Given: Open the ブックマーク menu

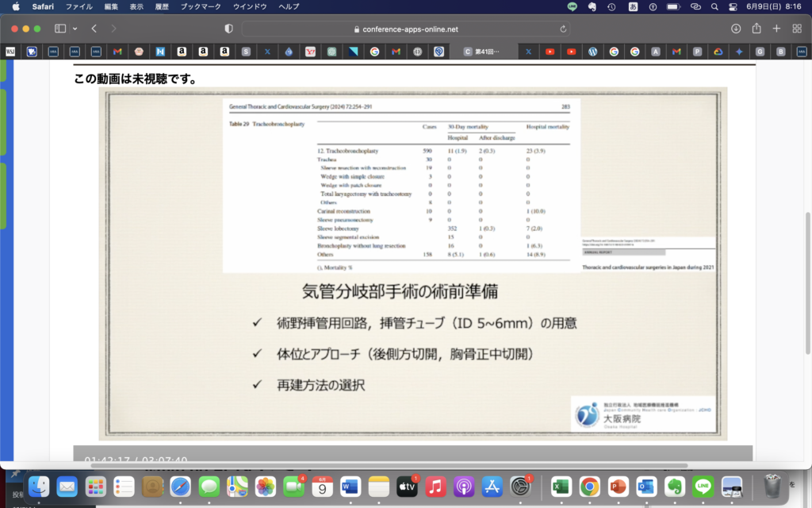Looking at the screenshot, I should pos(201,6).
